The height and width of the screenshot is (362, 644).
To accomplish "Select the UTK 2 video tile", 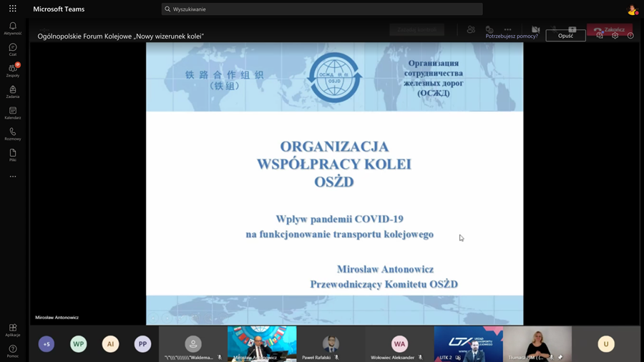I will click(x=468, y=344).
